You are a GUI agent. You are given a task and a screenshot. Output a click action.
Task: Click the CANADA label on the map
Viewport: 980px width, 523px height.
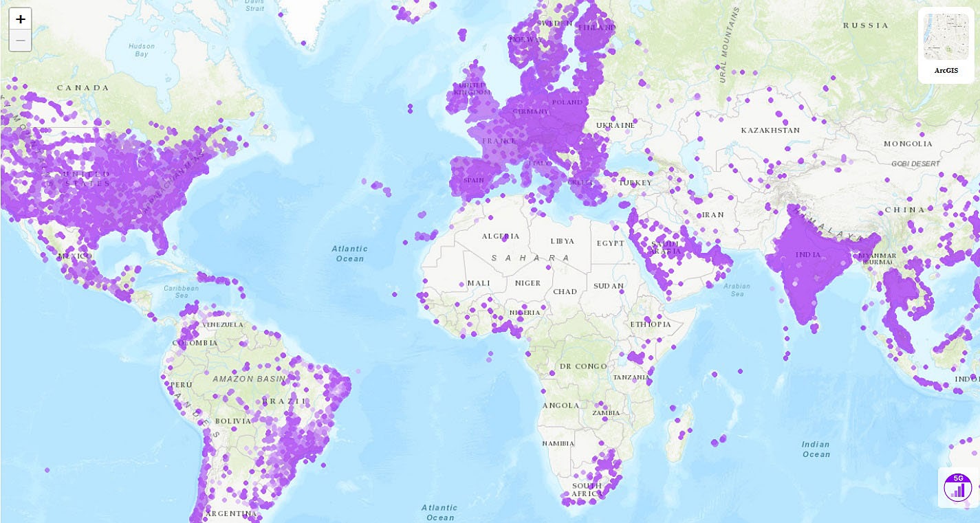83,88
